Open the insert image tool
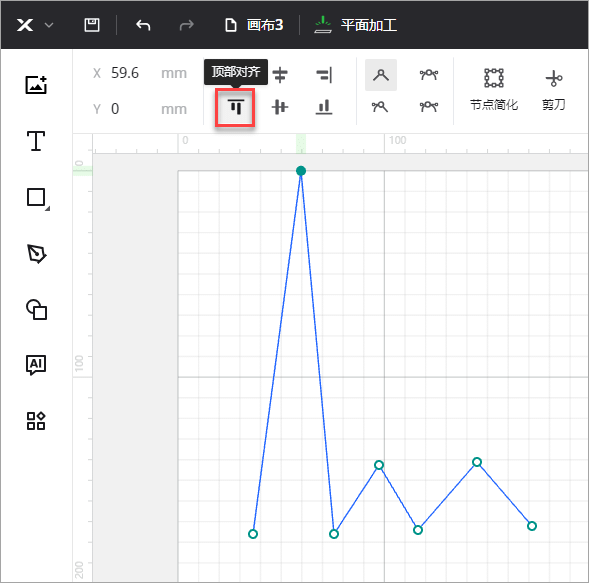The height and width of the screenshot is (583, 589). (36, 85)
